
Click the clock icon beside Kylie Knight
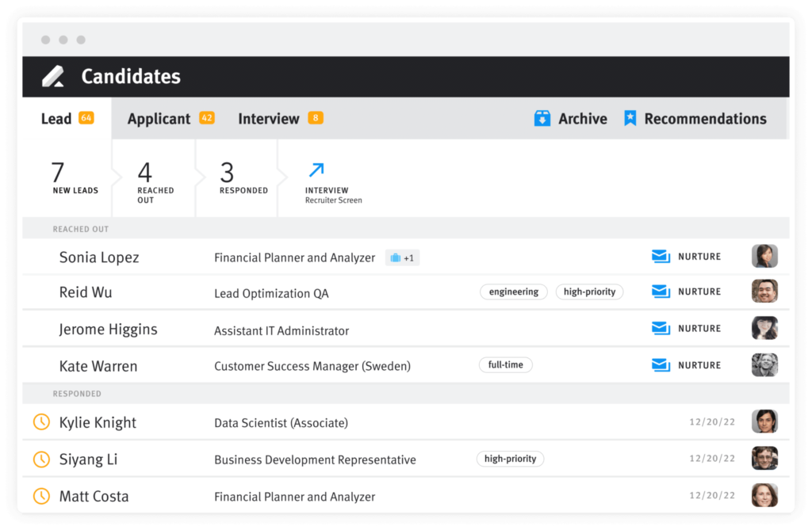[x=41, y=421]
